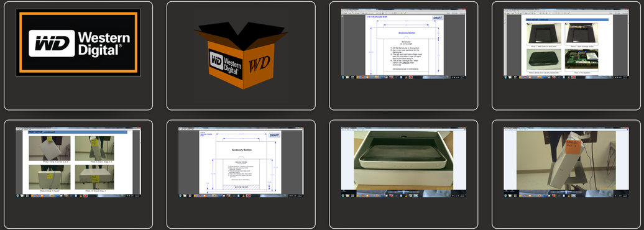Click the DRAFT stamp in the bottom-row drawing
Viewport: 644px width, 230px height.
click(x=274, y=135)
